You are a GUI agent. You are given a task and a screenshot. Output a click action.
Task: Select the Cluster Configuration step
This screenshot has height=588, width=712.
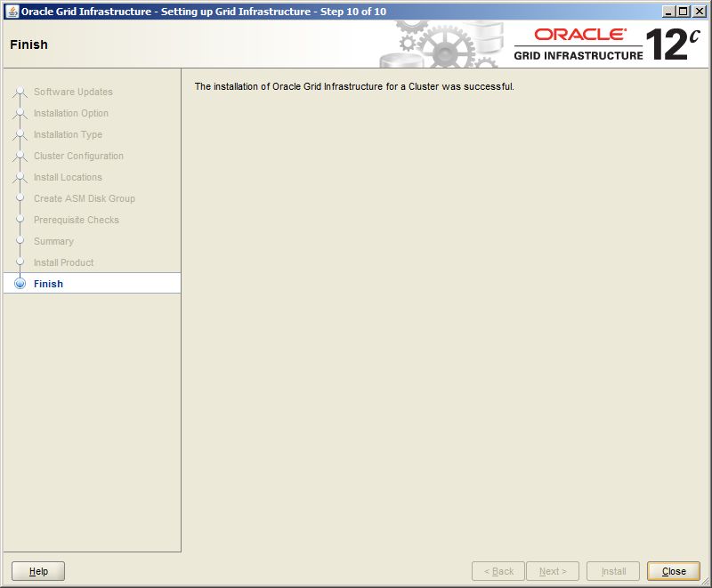(x=78, y=156)
